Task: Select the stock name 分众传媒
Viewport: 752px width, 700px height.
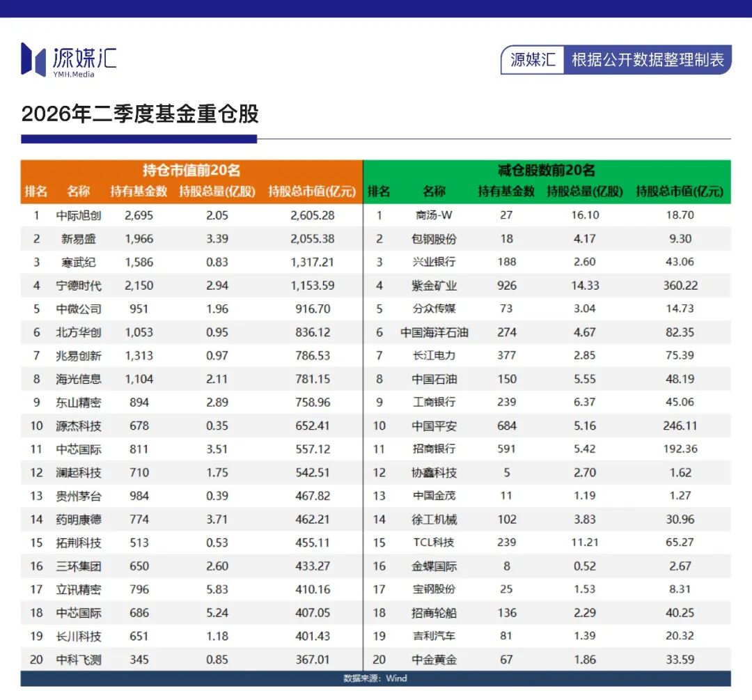Action: (x=434, y=309)
